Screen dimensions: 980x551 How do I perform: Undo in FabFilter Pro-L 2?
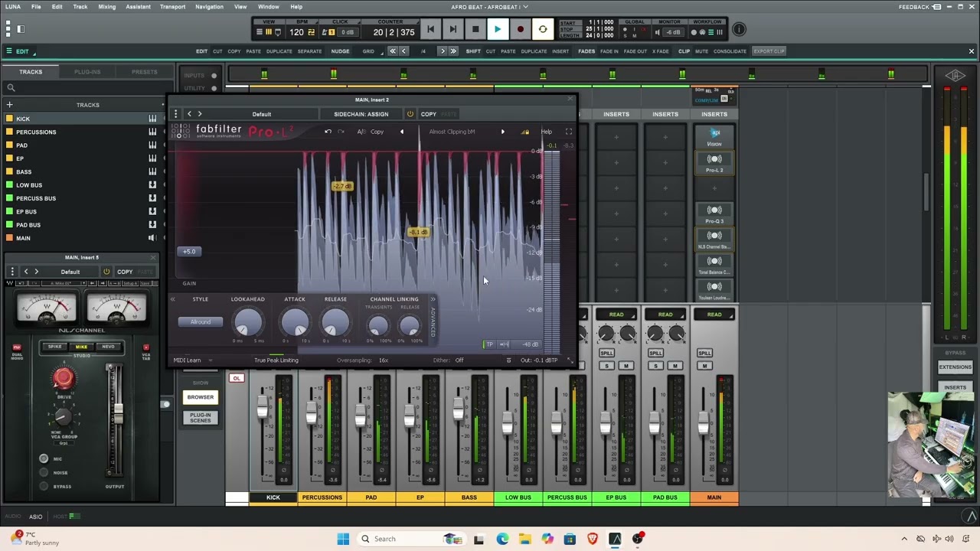click(x=328, y=132)
